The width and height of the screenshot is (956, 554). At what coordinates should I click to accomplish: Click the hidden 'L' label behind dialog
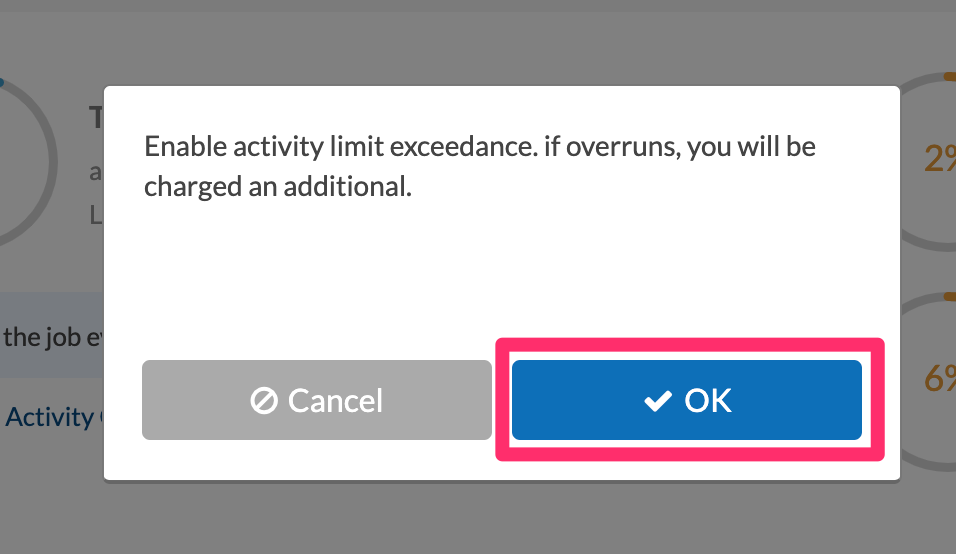tap(96, 215)
